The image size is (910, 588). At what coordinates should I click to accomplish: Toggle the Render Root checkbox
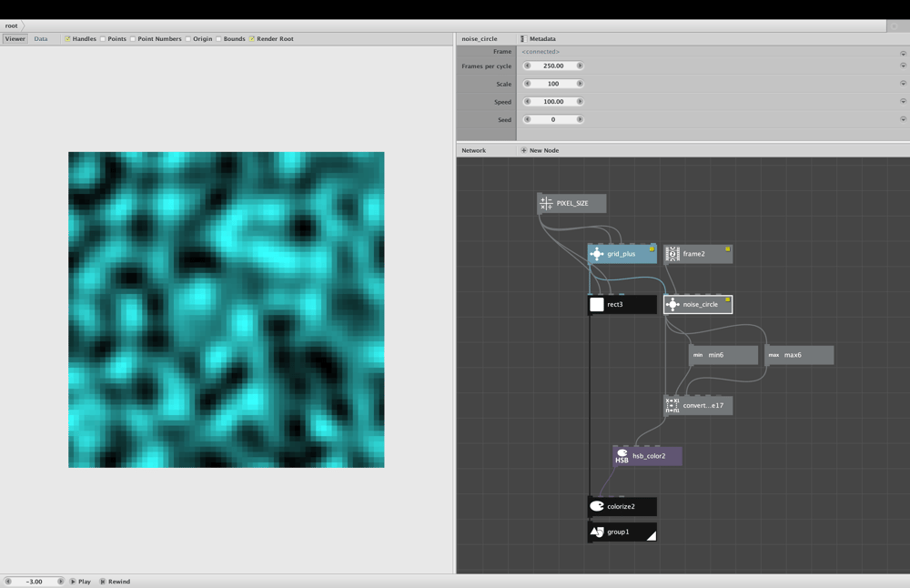coord(252,39)
